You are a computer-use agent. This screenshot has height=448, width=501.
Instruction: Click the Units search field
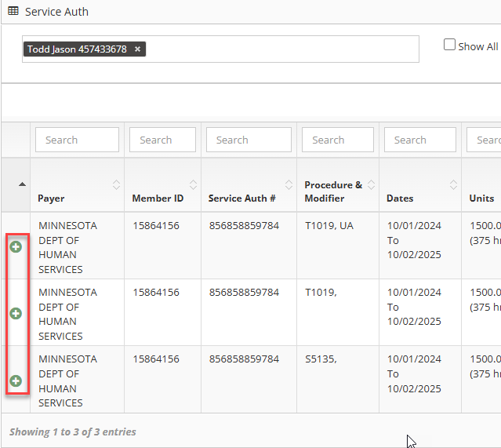(x=484, y=140)
